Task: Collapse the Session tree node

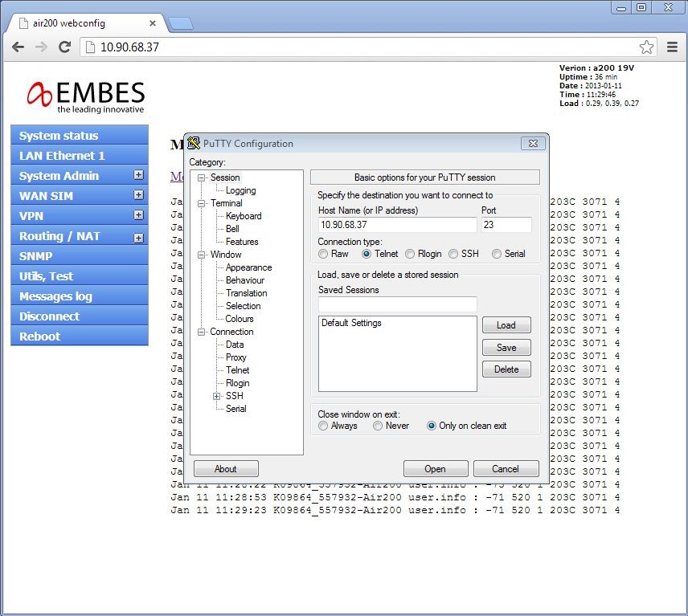Action: click(x=202, y=177)
